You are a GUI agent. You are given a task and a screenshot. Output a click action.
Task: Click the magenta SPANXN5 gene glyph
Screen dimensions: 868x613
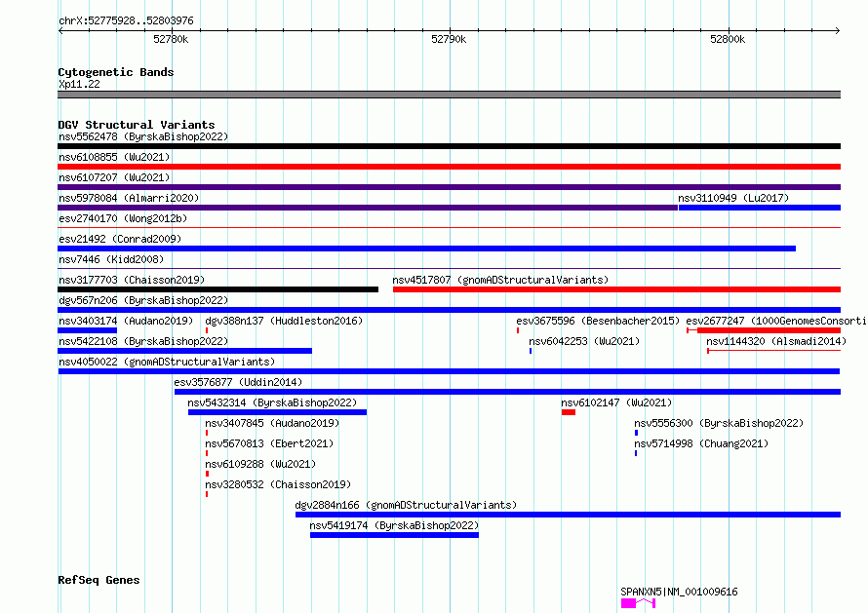coord(638,603)
